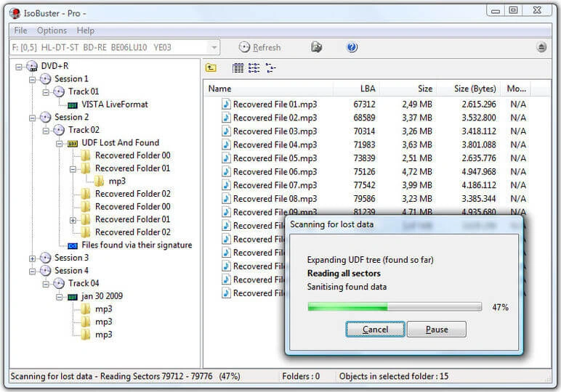The height and width of the screenshot is (392, 561).
Task: Select Track 01 in tree
Action: (84, 91)
